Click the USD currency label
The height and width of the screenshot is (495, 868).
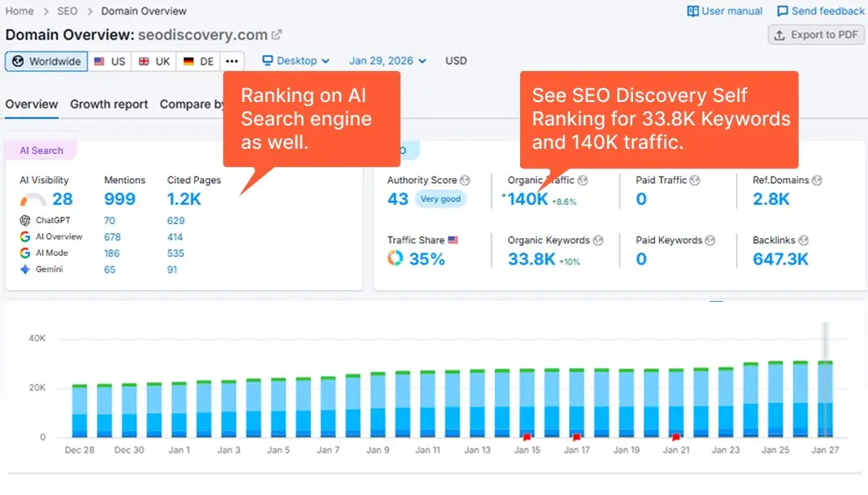456,60
